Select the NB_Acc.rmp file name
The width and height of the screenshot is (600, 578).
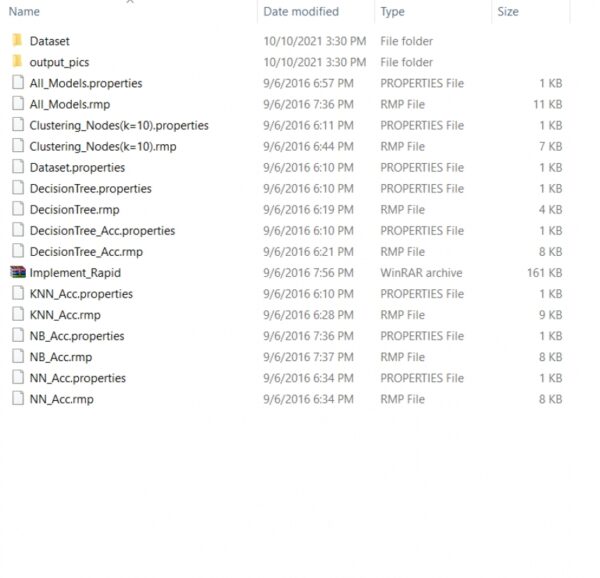61,357
